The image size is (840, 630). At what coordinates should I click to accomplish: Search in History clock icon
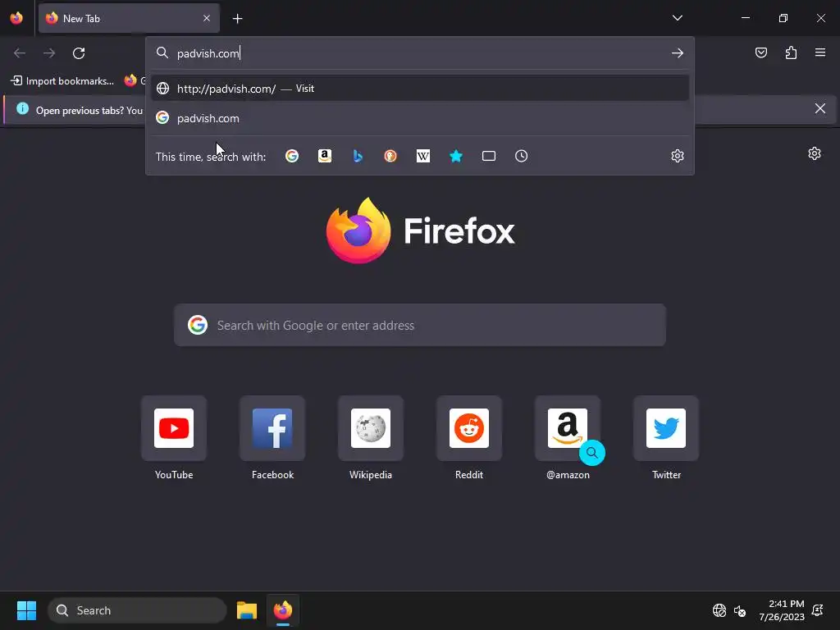coord(521,156)
